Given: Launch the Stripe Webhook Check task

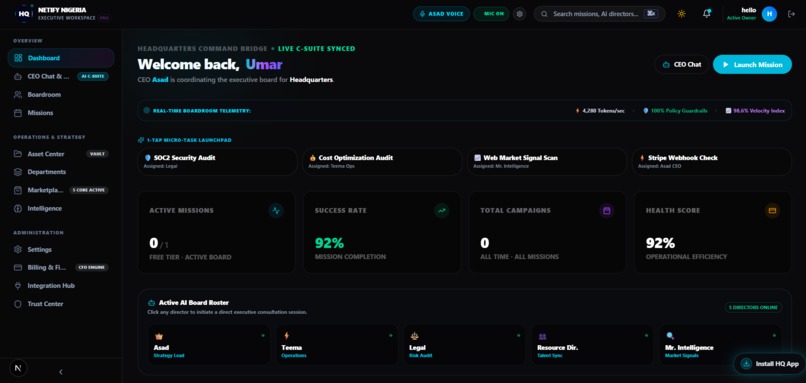Looking at the screenshot, I should coord(711,161).
